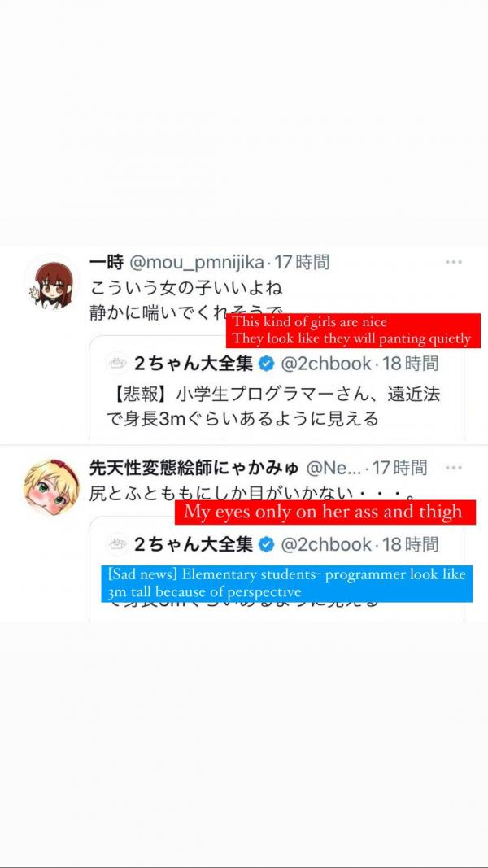The image size is (488, 868).
Task: Open the quoted tweet text starting 【悲報】小学生プログラマー
Action: 273,407
